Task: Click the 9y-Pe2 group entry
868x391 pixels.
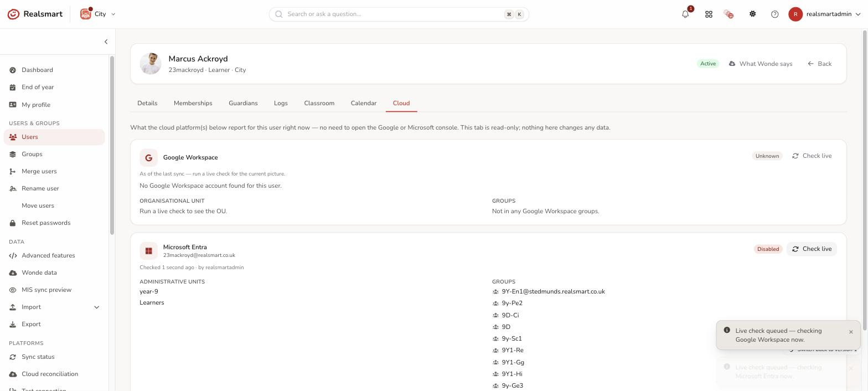Action: 512,303
